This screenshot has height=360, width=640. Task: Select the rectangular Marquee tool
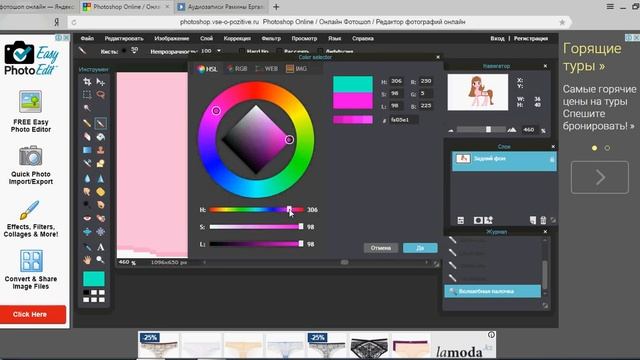87,95
